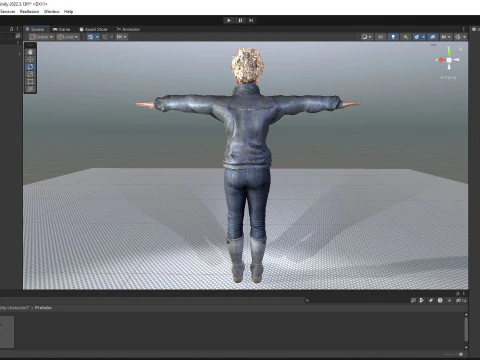Select the Hand view tool
Screen dimensions: 480x360
point(30,52)
